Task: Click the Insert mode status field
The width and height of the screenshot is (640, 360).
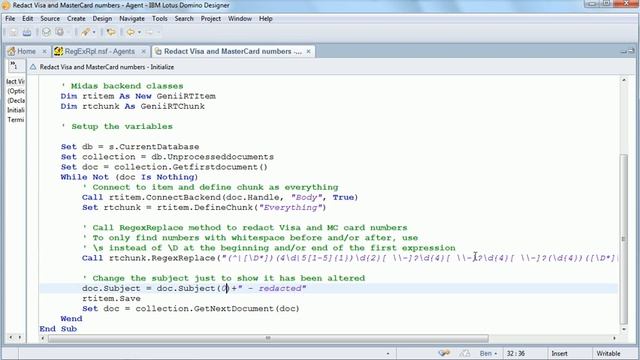Action: [559, 353]
